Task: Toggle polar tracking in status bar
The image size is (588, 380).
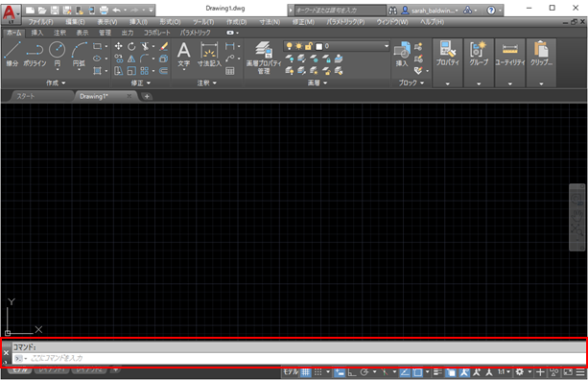Action: [365, 372]
